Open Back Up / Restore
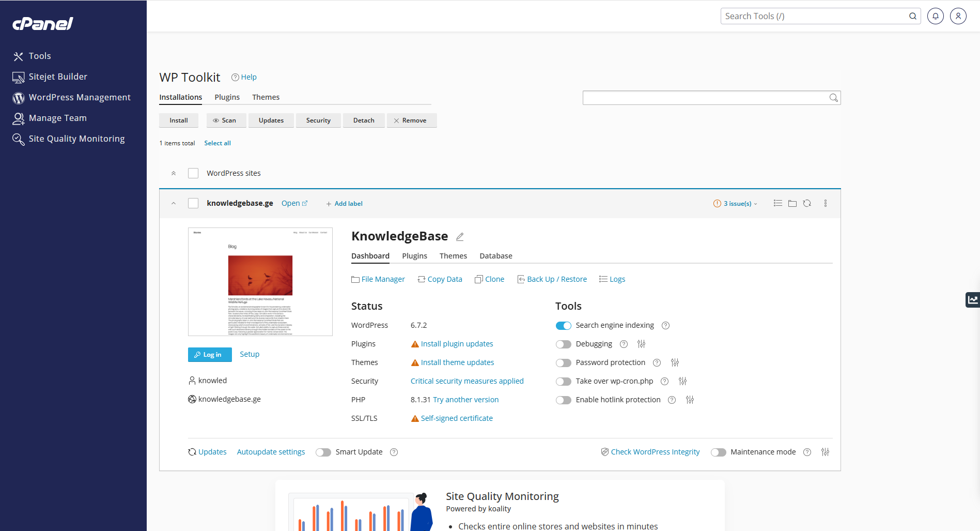This screenshot has width=980, height=531. coord(552,279)
